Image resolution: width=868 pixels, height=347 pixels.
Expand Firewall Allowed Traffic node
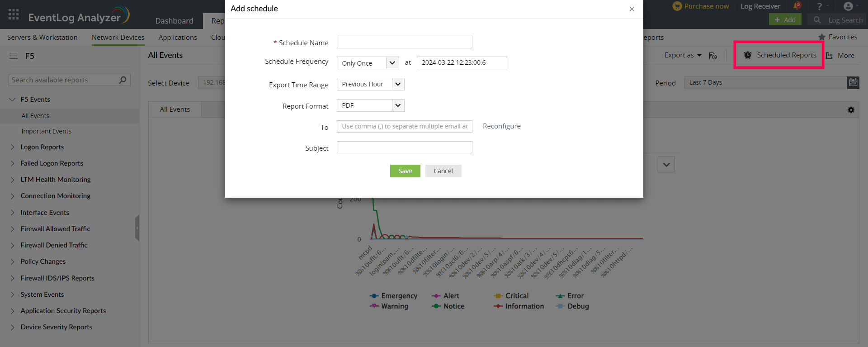pyautogui.click(x=12, y=229)
